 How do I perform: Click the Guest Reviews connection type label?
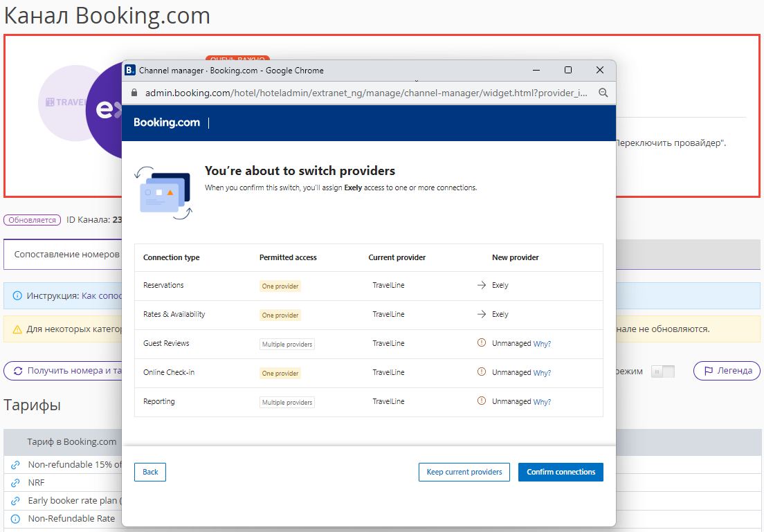pos(166,343)
